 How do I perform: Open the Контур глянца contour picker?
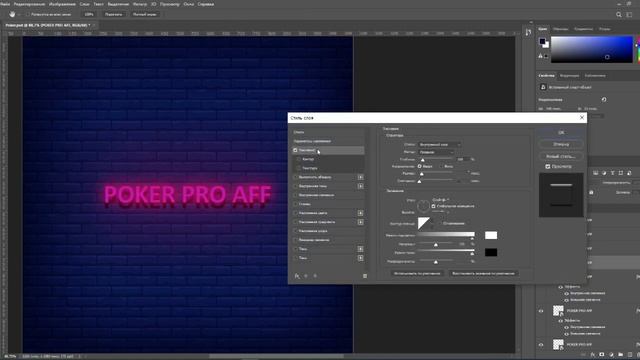point(424,223)
